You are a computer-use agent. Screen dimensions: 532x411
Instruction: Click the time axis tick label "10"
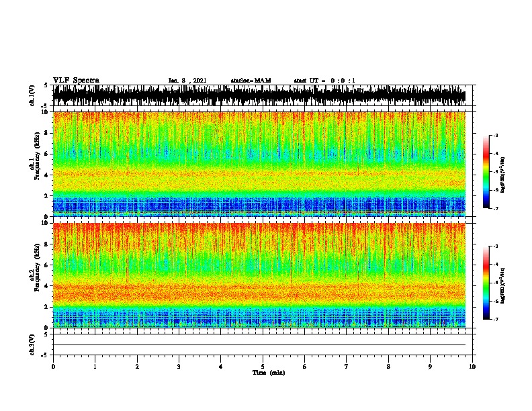(x=472, y=366)
